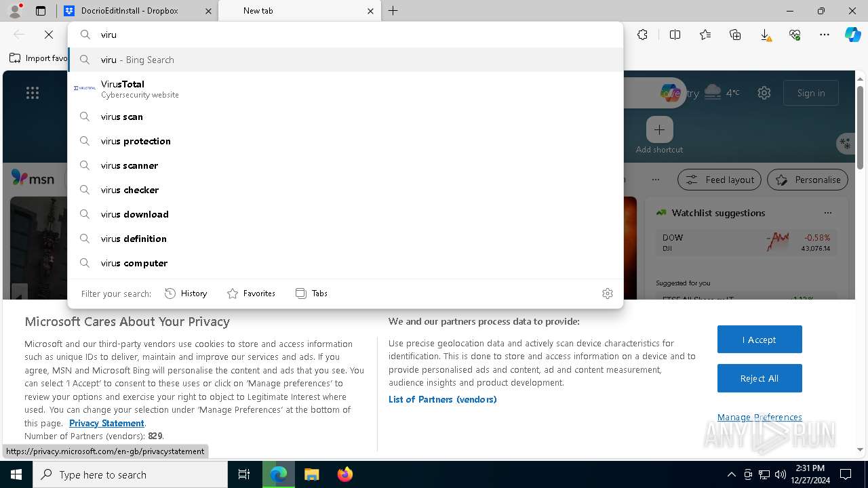This screenshot has width=868, height=488.
Task: Filter search by Favorites
Action: [251, 293]
